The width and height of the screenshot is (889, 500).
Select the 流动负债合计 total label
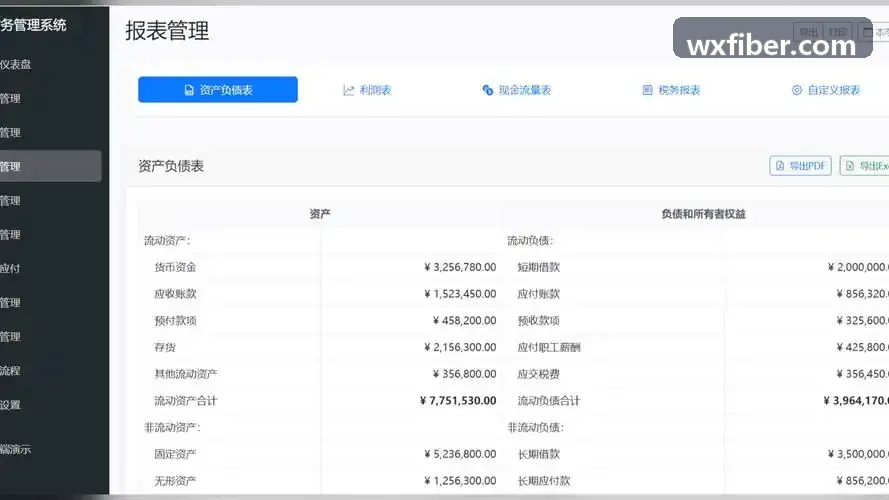point(549,400)
